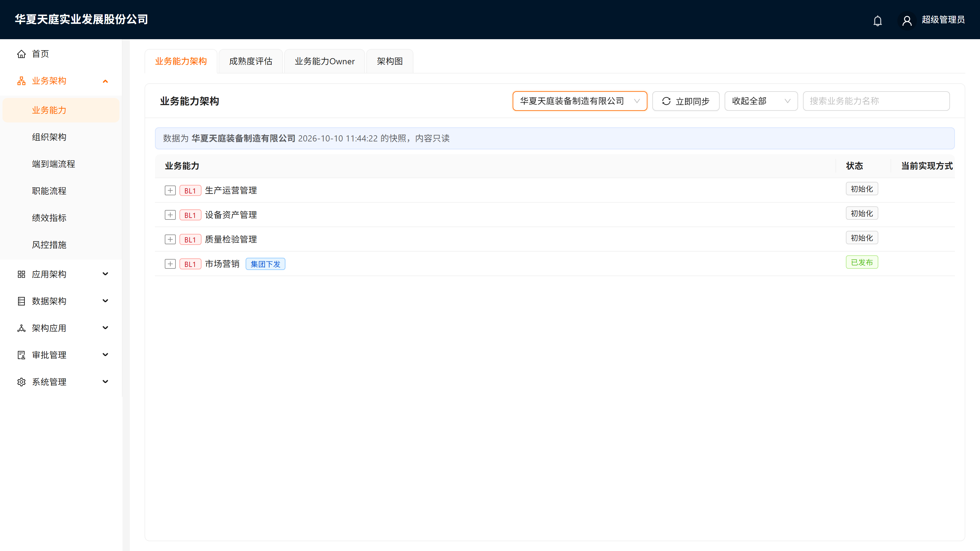Click the BL1 tag of 质量检验管理

pos(190,240)
